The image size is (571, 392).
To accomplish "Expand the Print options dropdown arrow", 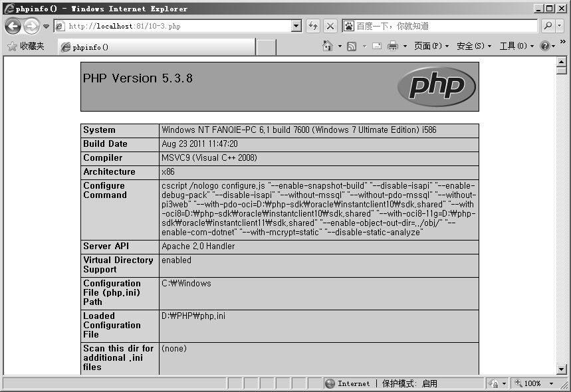I will click(405, 47).
